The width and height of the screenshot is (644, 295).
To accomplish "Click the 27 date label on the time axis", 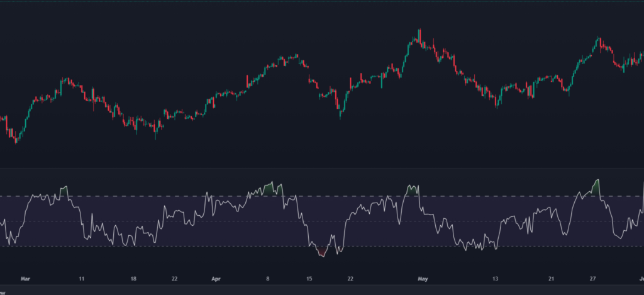I will [592, 279].
